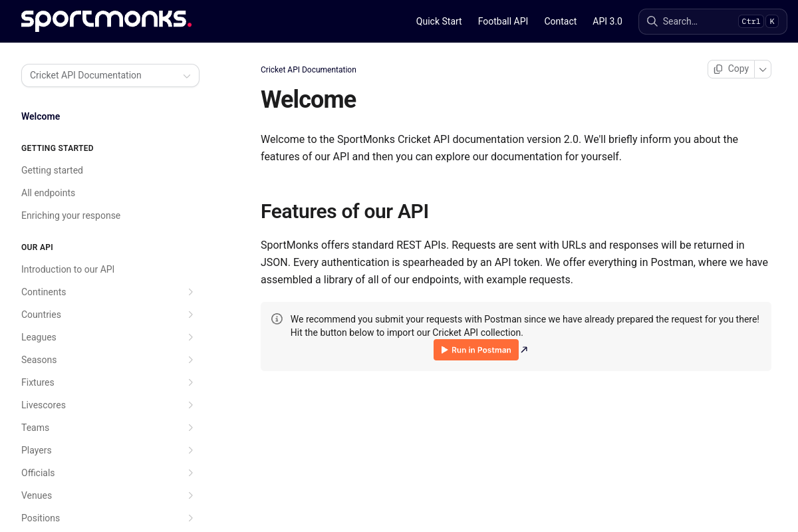Open the Officials sidebar link
The image size is (798, 532).
click(38, 473)
